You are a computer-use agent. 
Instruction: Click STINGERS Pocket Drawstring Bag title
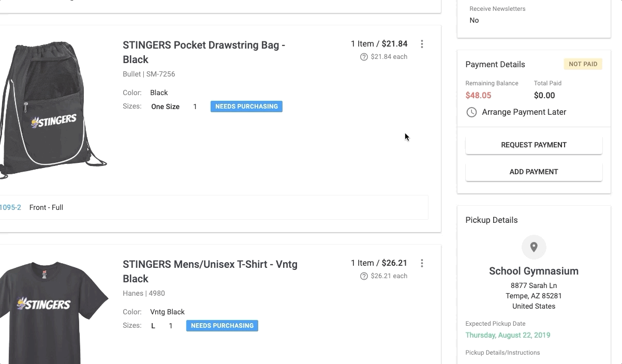point(204,52)
